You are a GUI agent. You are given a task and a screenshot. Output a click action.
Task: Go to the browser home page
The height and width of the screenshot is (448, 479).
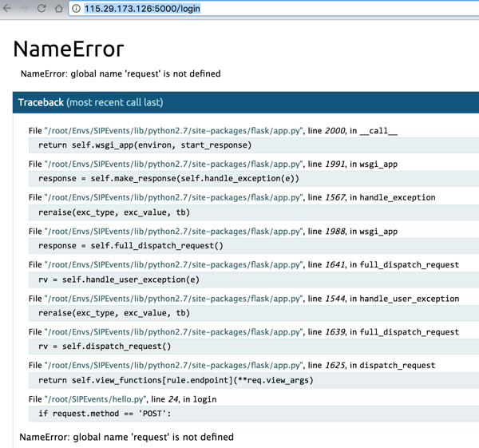(x=58, y=9)
